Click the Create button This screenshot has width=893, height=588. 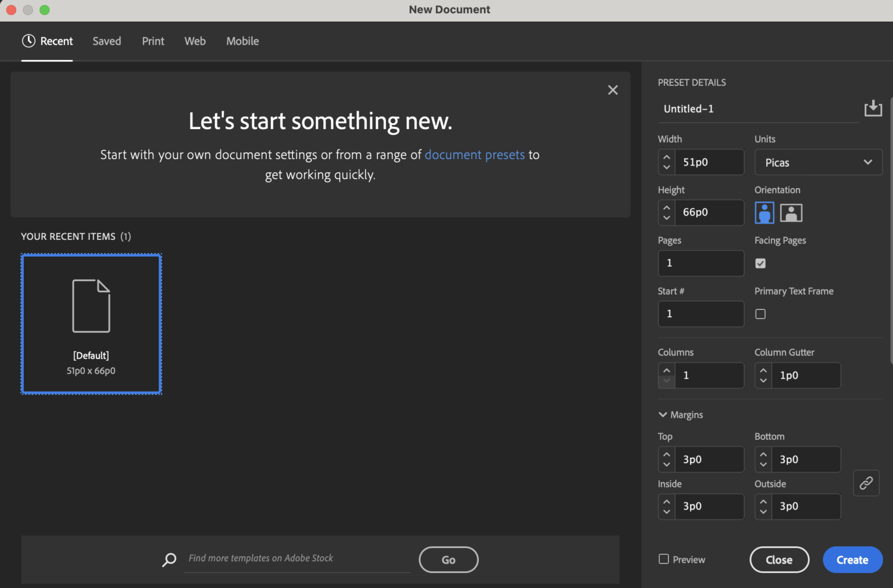(852, 560)
